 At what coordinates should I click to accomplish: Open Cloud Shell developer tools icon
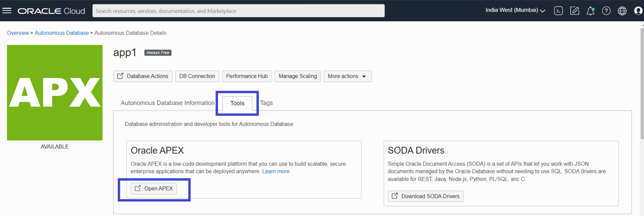pos(558,11)
